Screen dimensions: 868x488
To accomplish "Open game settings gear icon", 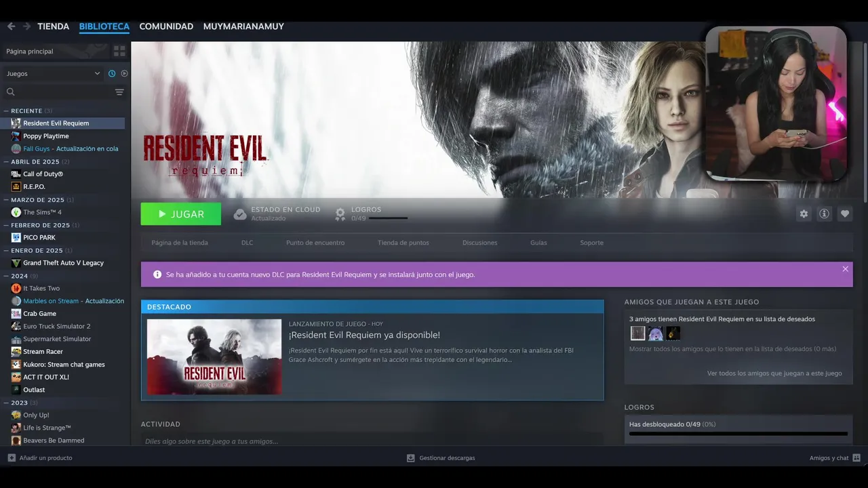I will [x=804, y=213].
